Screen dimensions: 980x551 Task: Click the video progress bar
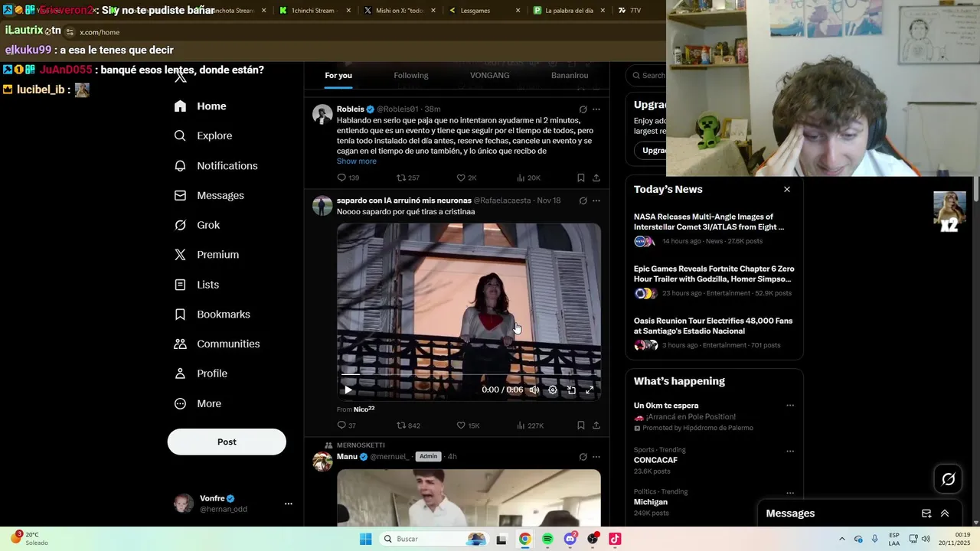(469, 375)
